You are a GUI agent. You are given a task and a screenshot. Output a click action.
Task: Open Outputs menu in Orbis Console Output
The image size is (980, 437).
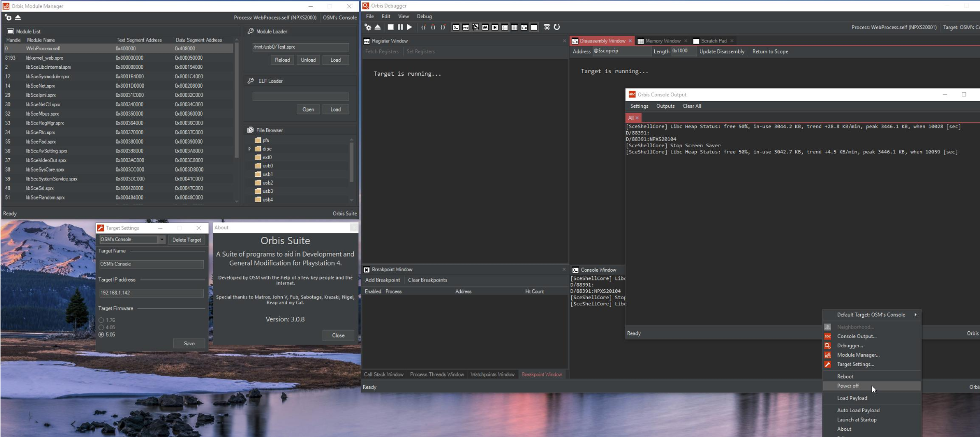point(666,106)
